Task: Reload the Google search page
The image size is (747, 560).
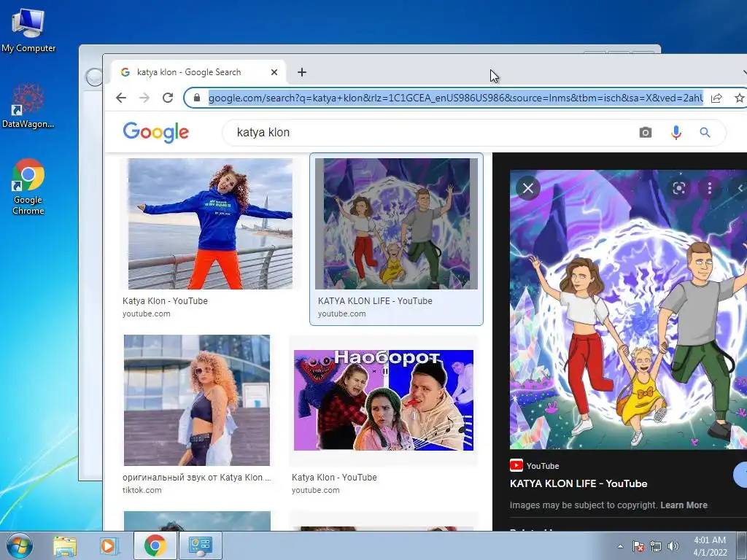Action: (x=168, y=98)
